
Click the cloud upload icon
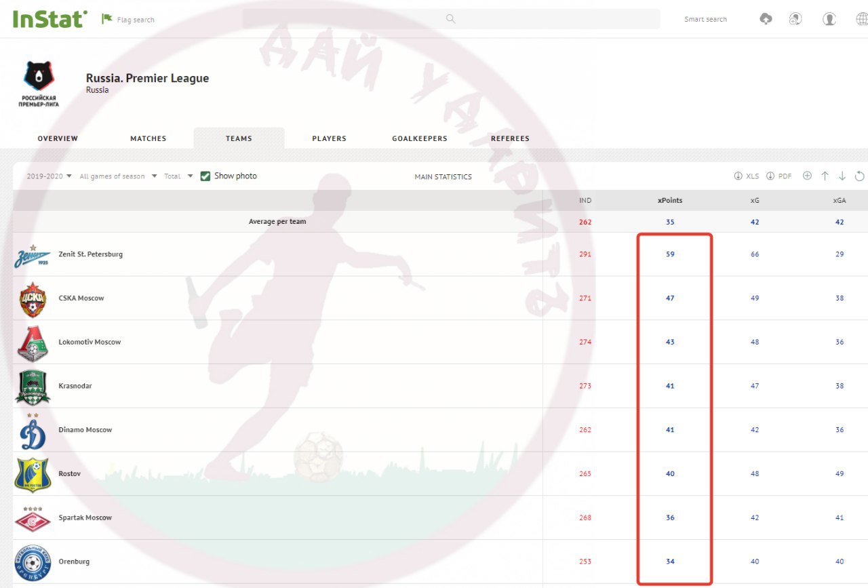coord(766,19)
